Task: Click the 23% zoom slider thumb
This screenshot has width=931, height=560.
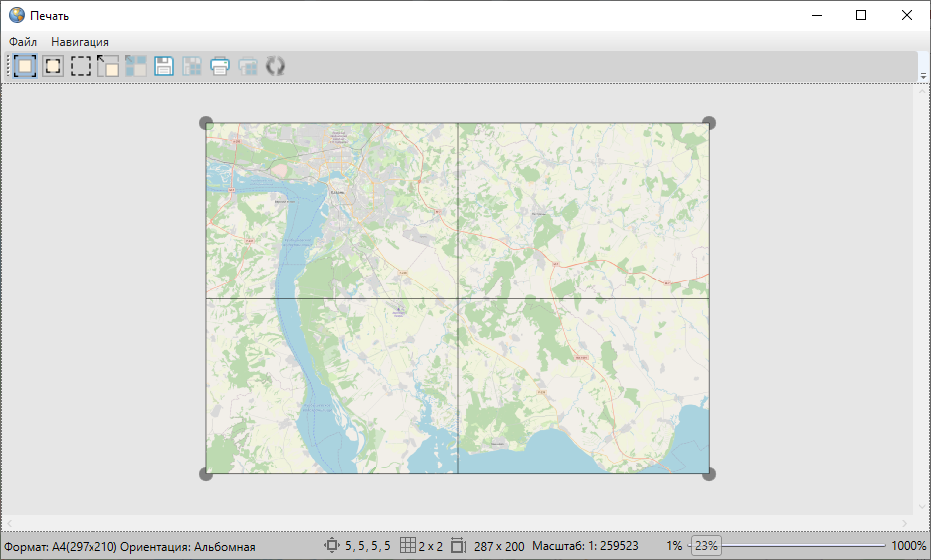Action: pyautogui.click(x=706, y=546)
